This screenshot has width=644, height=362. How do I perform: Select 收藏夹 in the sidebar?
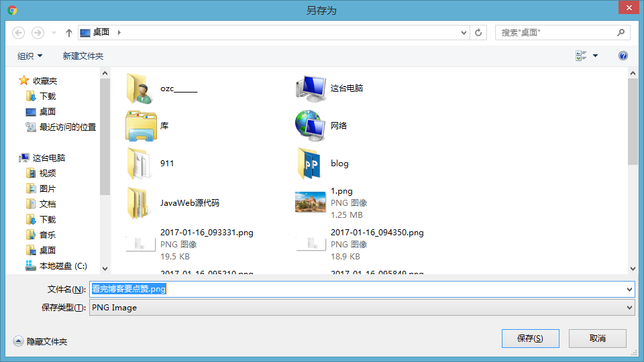coord(38,81)
